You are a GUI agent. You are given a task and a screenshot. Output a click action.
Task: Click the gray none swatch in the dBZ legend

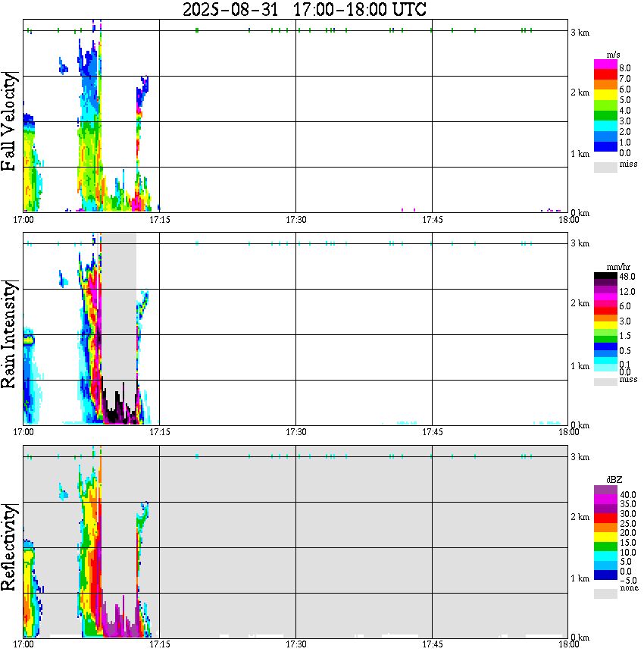pos(605,594)
